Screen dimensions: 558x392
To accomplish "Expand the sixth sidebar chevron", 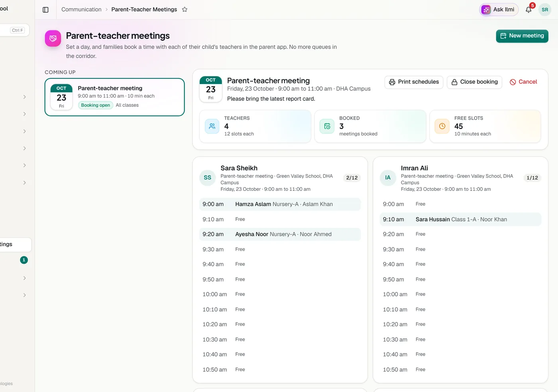I will click(25, 183).
